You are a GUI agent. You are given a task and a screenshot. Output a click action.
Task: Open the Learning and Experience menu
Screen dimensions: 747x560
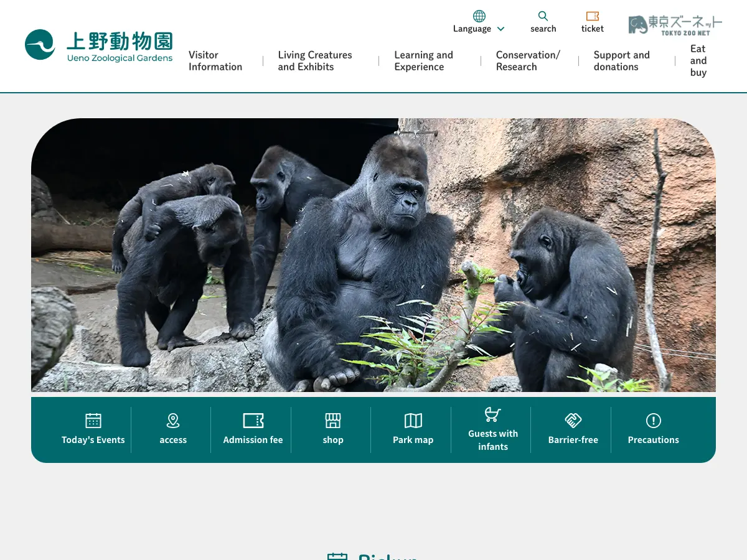pos(424,61)
